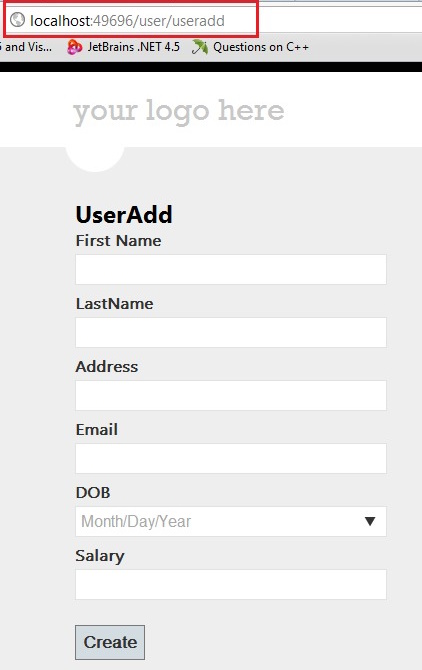The height and width of the screenshot is (670, 422).
Task: Focus the First Name text box
Action: 231,270
